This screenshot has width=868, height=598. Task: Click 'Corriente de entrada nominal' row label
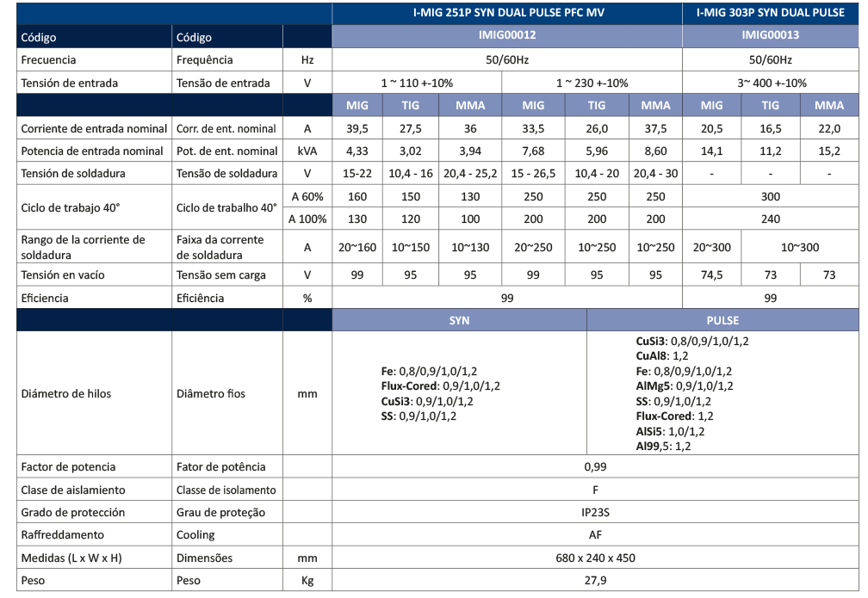(x=94, y=129)
